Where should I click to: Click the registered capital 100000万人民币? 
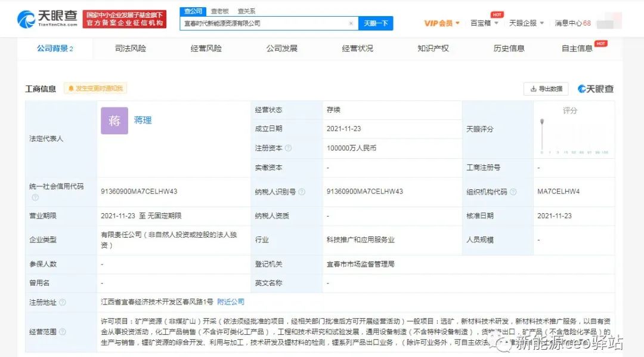click(352, 148)
